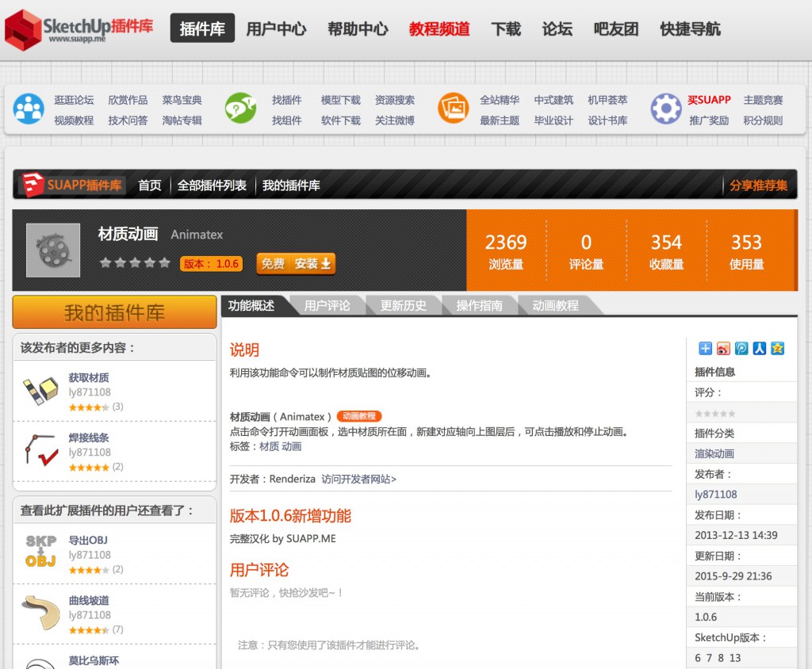Viewport: 812px width, 669px height.
Task: Open the 我的插件库 orange button
Action: click(x=114, y=312)
